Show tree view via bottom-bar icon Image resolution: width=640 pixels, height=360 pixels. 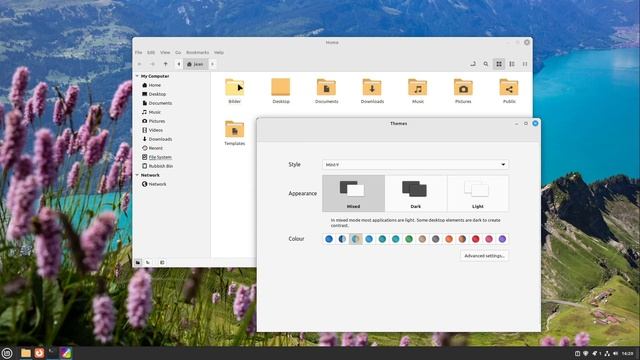click(148, 262)
